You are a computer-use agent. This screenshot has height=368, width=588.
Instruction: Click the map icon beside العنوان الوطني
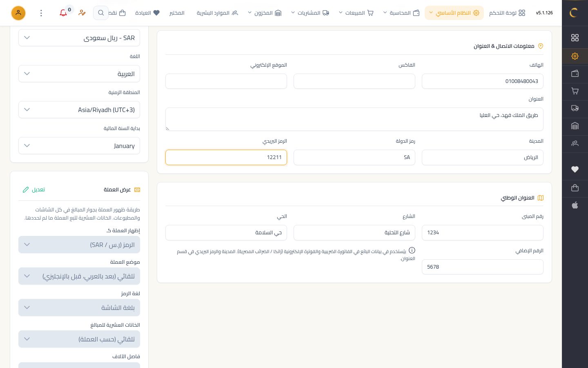pos(541,198)
